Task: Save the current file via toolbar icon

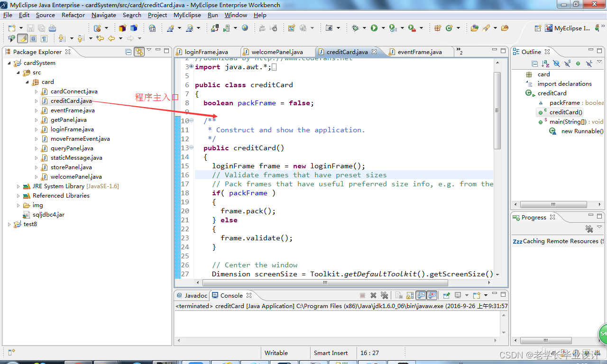Action: point(30,28)
